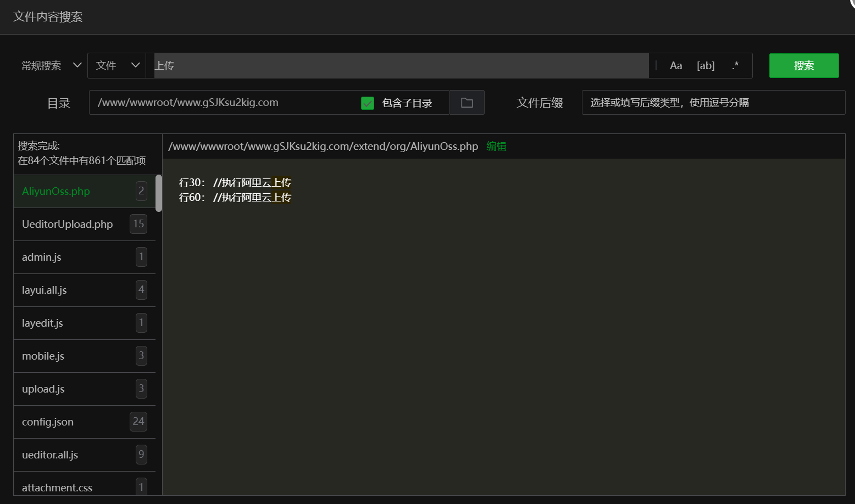Expand the 常规搜索 search mode dropdown

pos(51,66)
